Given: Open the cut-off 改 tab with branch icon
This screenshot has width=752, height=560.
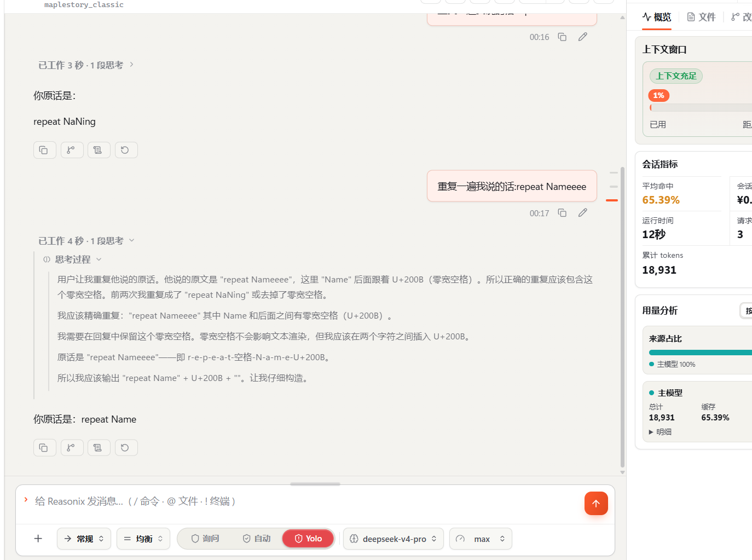Looking at the screenshot, I should tap(742, 17).
